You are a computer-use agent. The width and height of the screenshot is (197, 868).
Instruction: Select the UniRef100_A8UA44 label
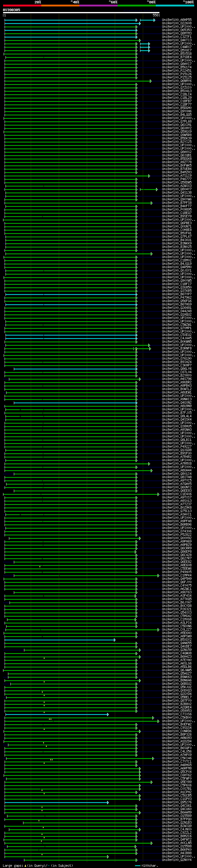pyautogui.click(x=177, y=470)
